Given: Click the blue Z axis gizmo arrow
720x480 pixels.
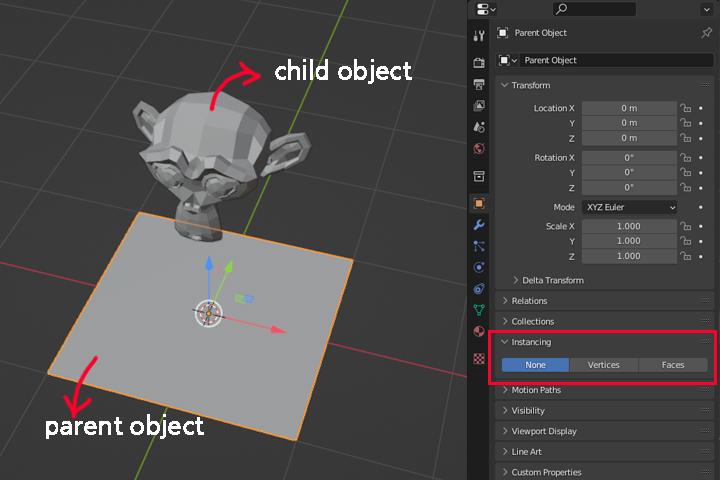Looking at the screenshot, I should pos(209,264).
